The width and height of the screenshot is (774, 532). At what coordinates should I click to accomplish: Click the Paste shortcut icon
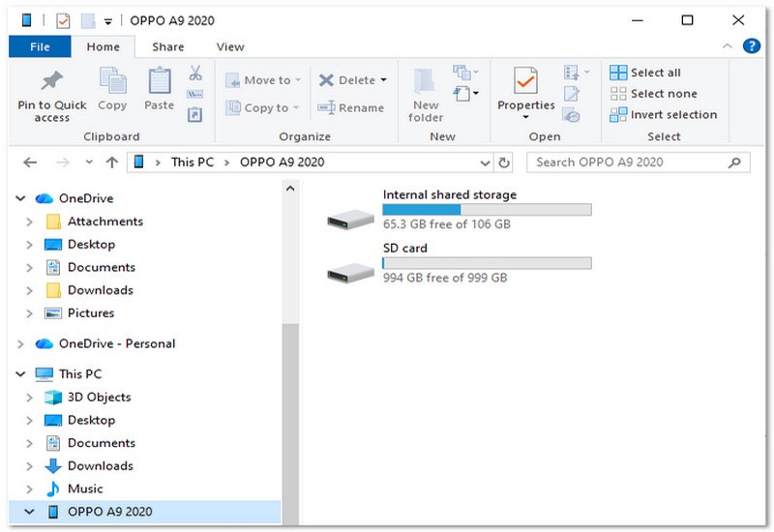tap(195, 114)
